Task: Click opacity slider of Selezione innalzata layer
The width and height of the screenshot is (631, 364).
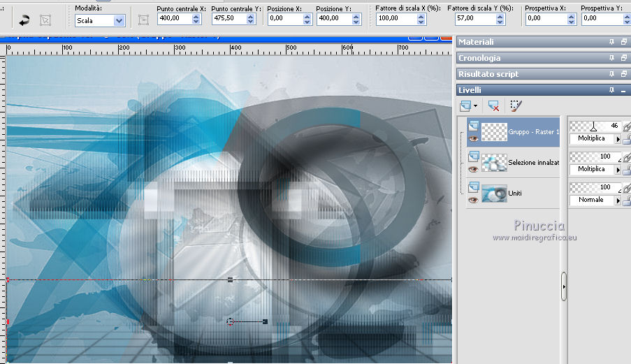Action: (x=595, y=157)
